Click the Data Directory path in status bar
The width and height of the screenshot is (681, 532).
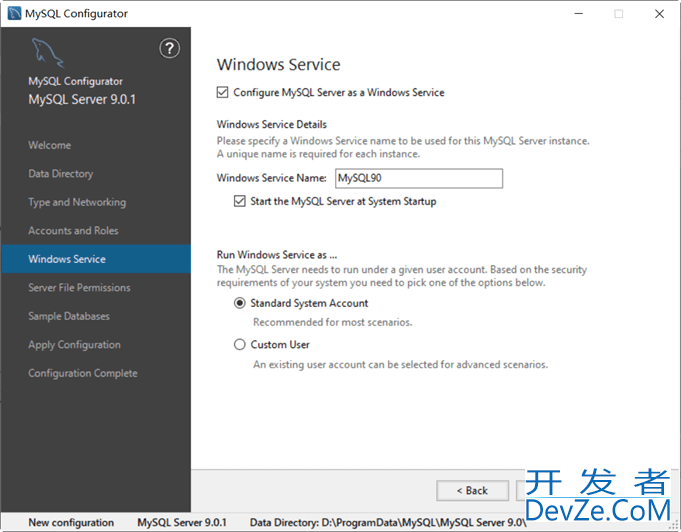[388, 522]
